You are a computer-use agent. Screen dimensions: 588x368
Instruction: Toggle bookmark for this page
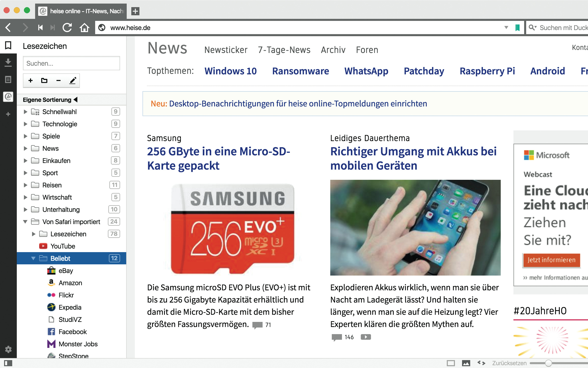point(517,28)
